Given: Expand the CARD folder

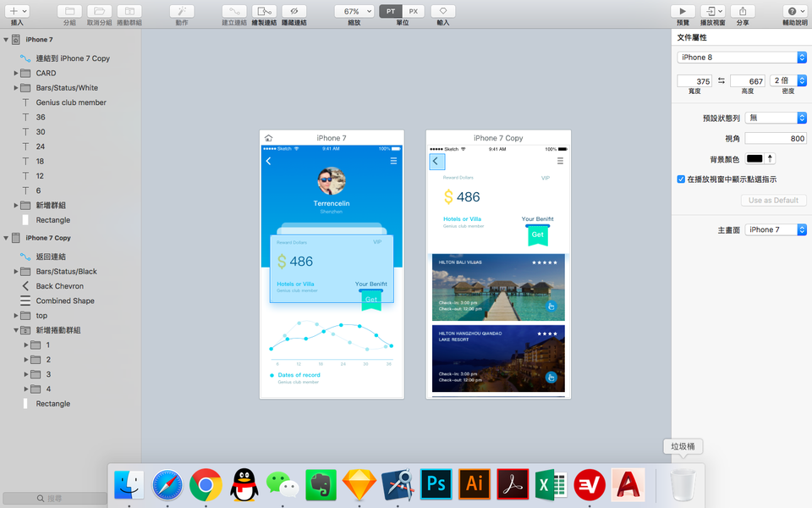Looking at the screenshot, I should (x=16, y=73).
